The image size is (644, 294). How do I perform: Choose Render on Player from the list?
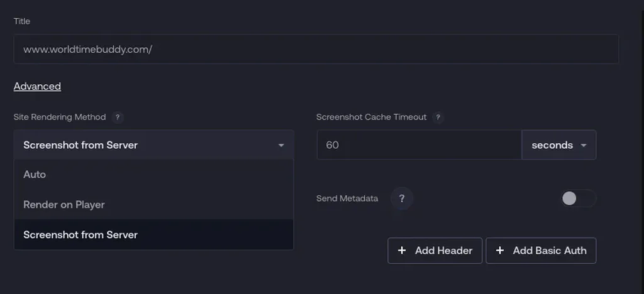[64, 205]
